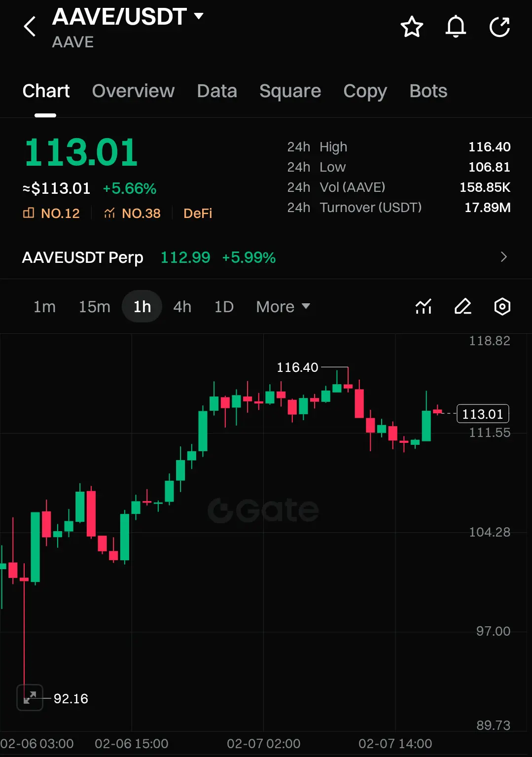
Task: Tap the 02-07 02:00 time axis label
Action: coord(263,744)
